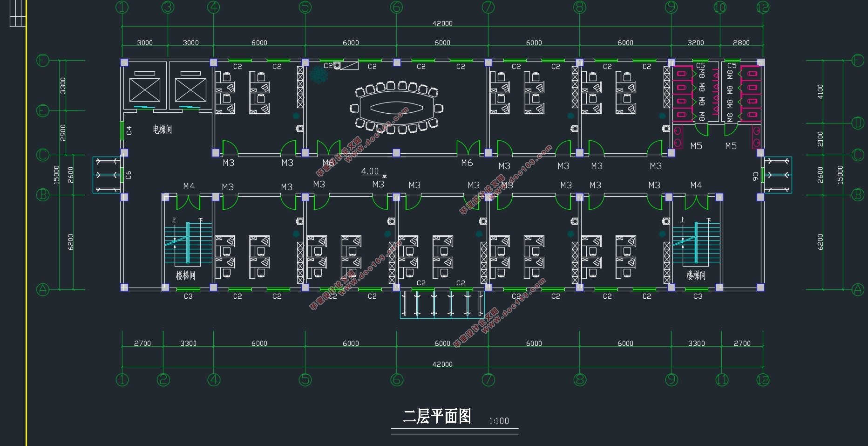The width and height of the screenshot is (868, 446).
Task: Click the right 15000 overall height dimension
Action: tap(841, 175)
